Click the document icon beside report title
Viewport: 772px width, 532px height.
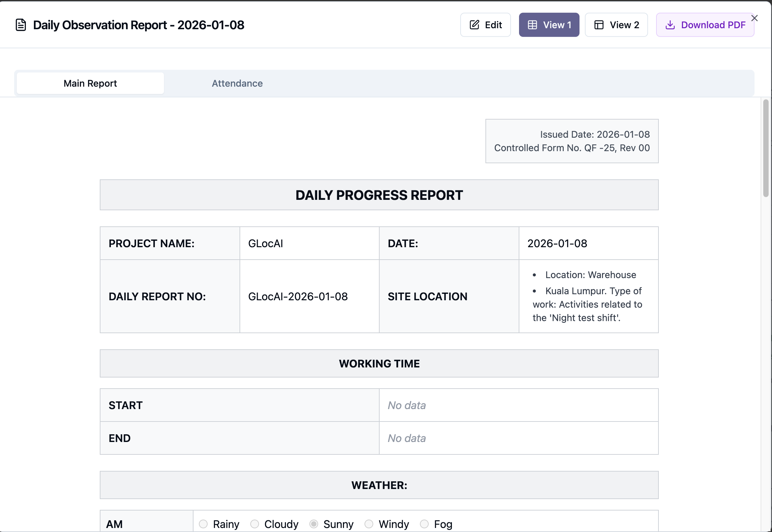21,25
